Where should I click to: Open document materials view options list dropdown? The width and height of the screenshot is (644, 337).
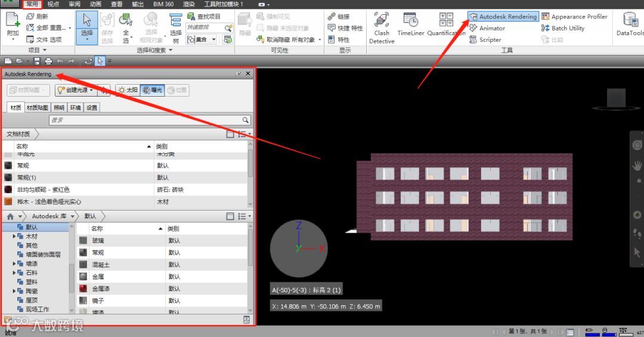(x=245, y=134)
